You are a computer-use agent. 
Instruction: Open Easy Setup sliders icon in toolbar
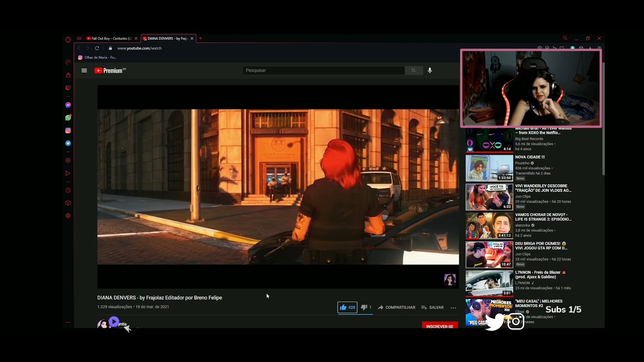pyautogui.click(x=599, y=48)
